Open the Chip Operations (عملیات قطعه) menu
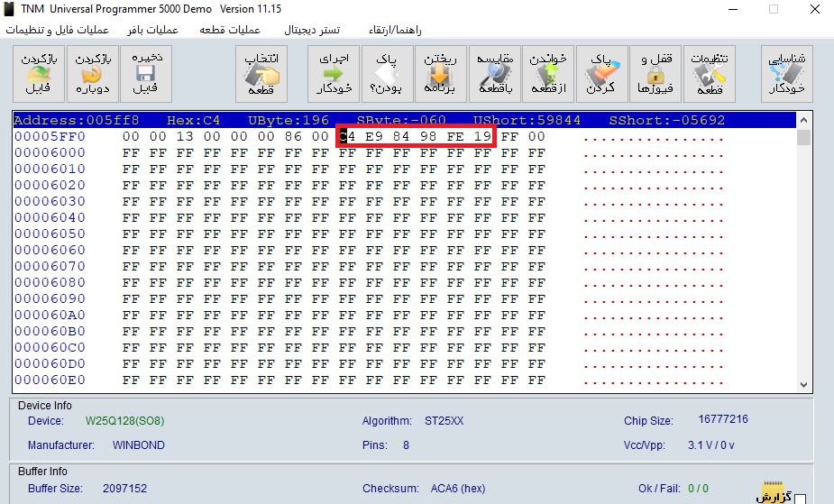This screenshot has width=834, height=504. coord(230,30)
